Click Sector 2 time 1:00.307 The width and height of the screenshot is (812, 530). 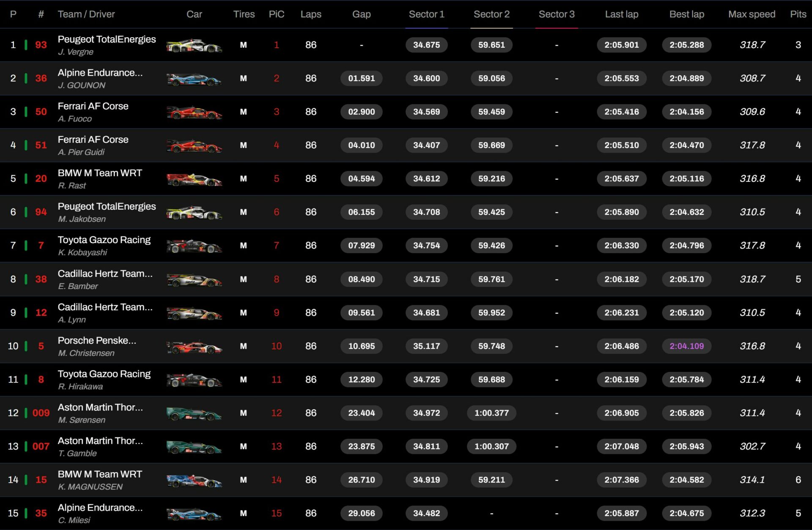pyautogui.click(x=491, y=446)
